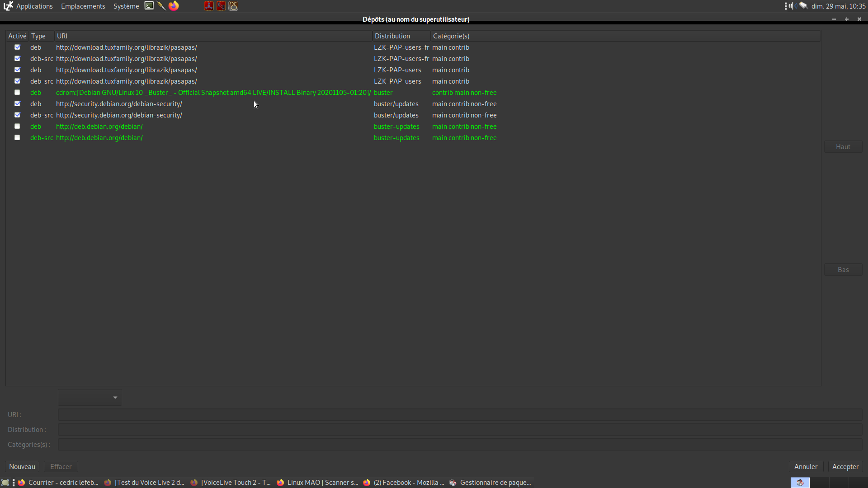Image resolution: width=868 pixels, height=488 pixels.
Task: Click the Patchage-style red launcher icon
Action: click(x=221, y=6)
